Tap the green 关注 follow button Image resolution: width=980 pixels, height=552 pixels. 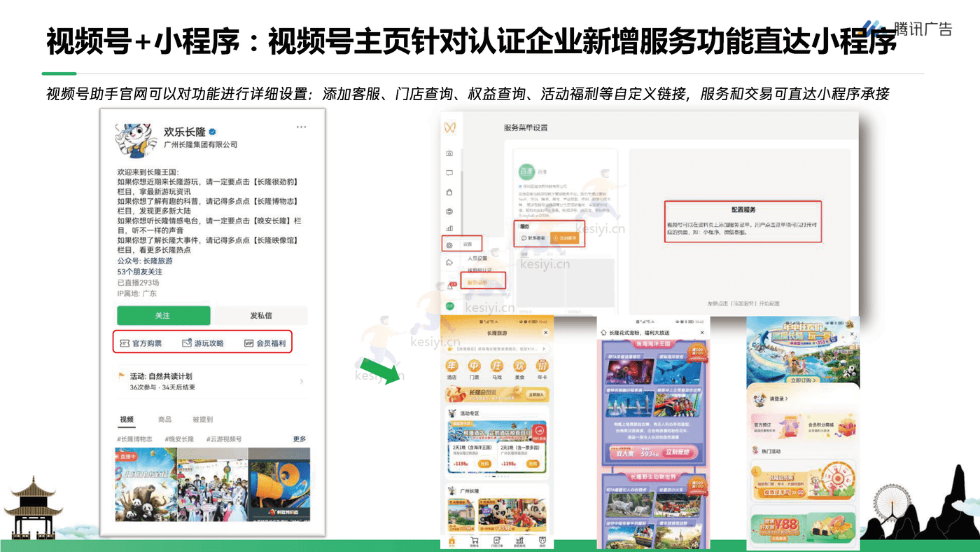tap(163, 315)
